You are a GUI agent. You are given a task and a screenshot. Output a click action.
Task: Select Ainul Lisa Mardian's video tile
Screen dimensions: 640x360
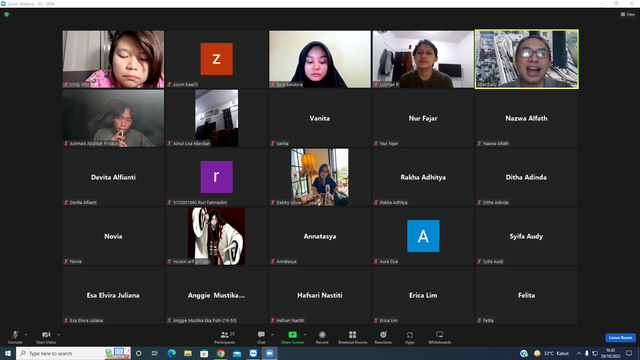[x=216, y=118]
